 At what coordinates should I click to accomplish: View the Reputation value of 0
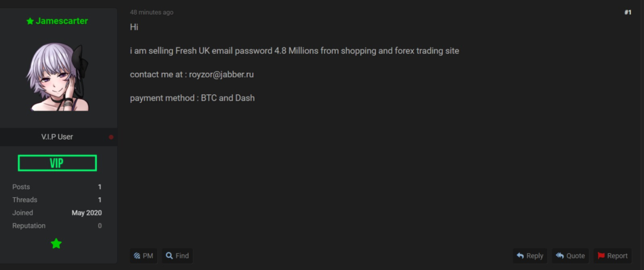click(x=99, y=225)
